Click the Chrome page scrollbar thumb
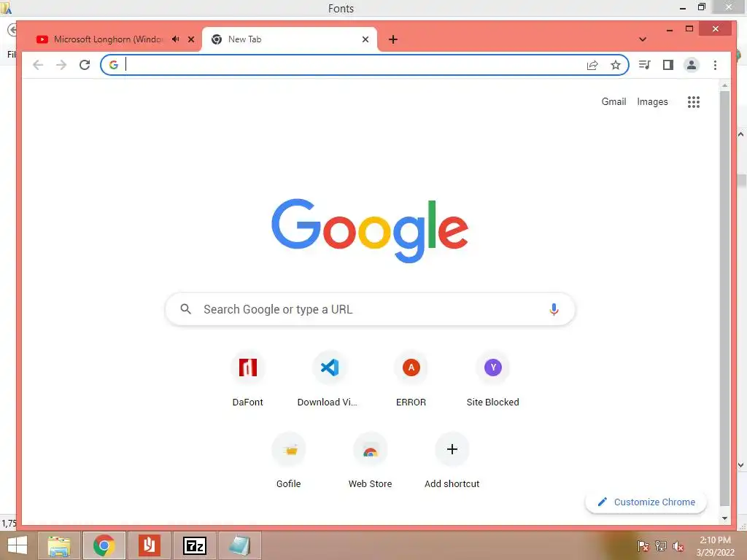Image resolution: width=747 pixels, height=560 pixels. point(724,299)
